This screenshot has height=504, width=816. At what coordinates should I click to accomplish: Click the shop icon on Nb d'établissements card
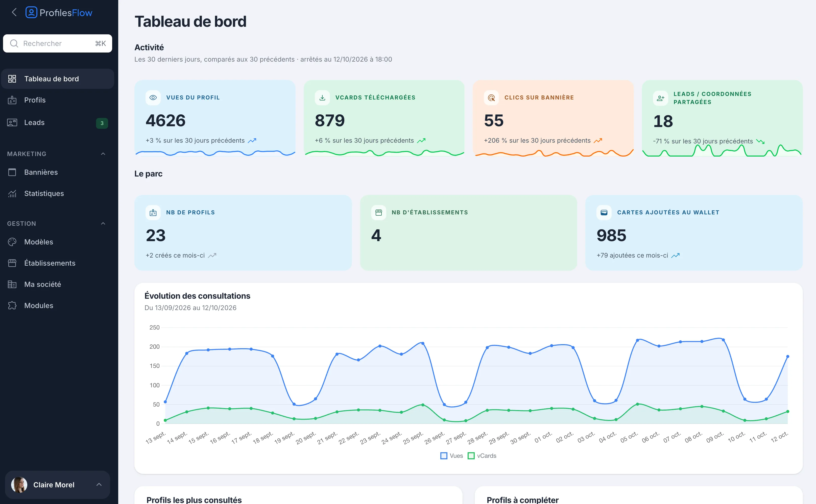tap(378, 213)
